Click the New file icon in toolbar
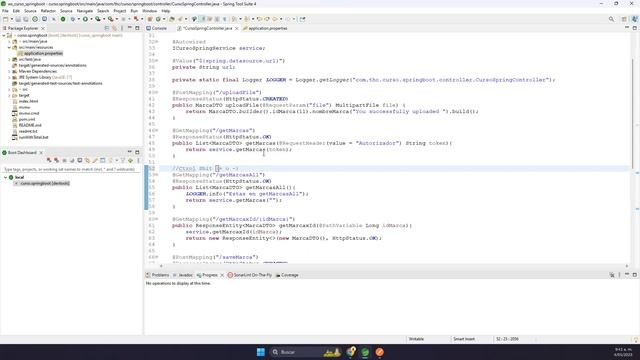The image size is (640, 360). pyautogui.click(x=6, y=19)
